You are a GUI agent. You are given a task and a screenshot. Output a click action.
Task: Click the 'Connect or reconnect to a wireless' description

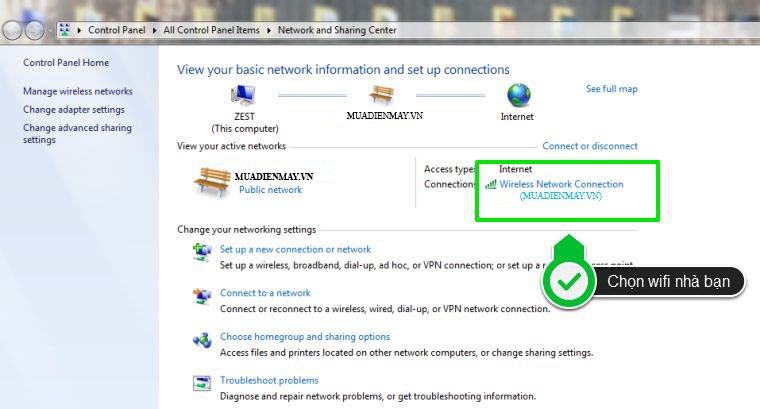385,309
